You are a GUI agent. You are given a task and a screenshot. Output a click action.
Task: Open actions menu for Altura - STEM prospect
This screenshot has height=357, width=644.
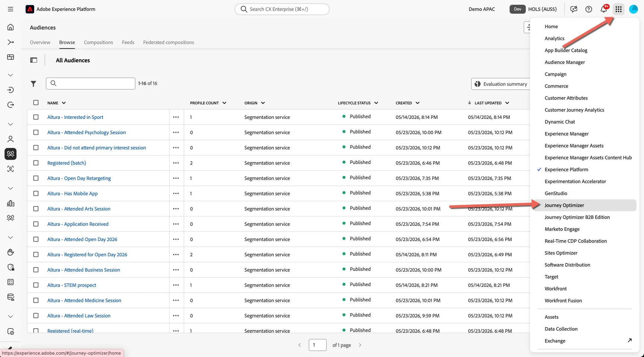point(176,285)
